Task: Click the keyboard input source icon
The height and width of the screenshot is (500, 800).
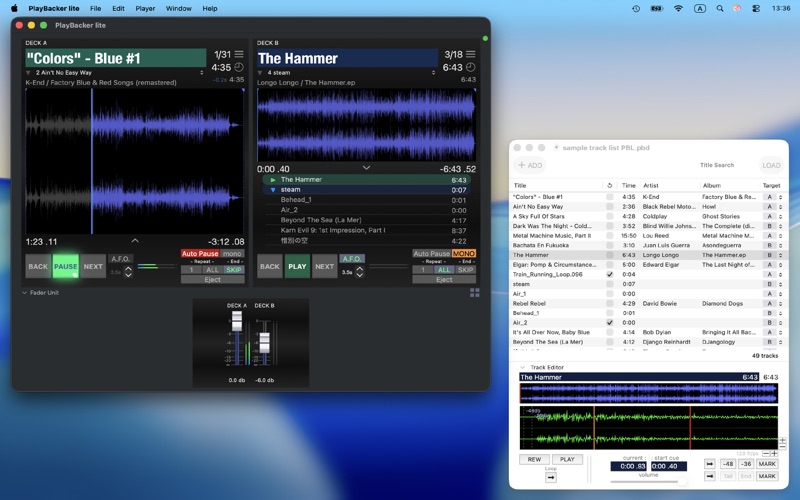Action: point(699,9)
